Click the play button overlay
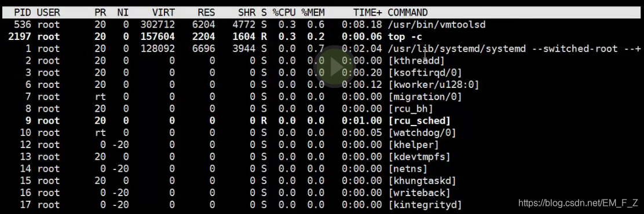Screen dimensions: 644x214 [335, 67]
